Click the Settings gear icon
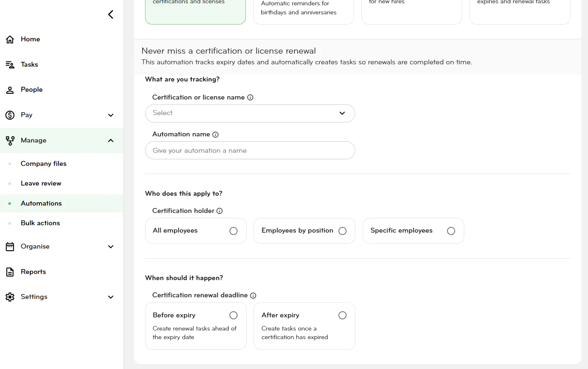The height and width of the screenshot is (369, 588). pyautogui.click(x=10, y=297)
